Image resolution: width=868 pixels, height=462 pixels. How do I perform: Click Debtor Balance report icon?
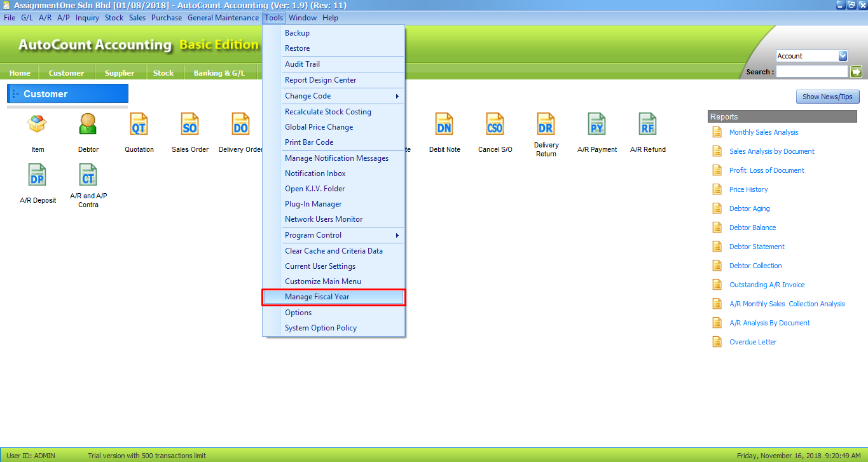(717, 228)
